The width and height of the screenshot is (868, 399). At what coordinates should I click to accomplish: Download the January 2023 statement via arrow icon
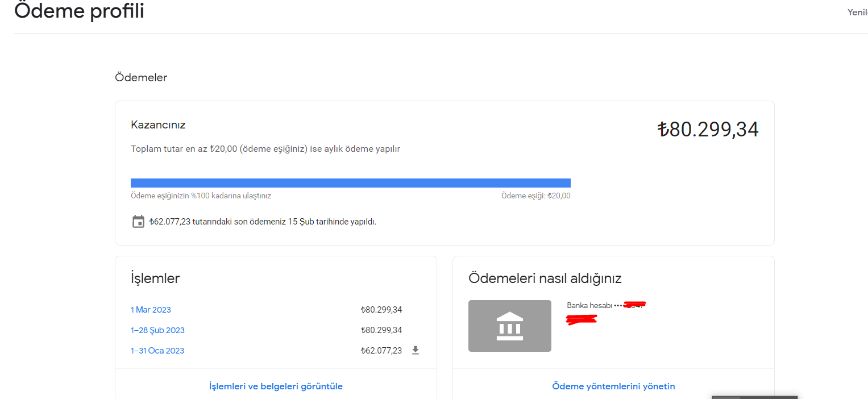(416, 351)
